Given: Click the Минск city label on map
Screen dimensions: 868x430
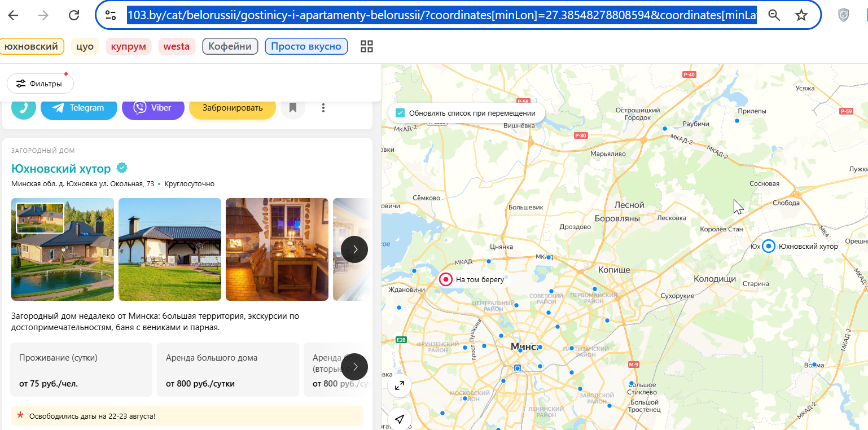Looking at the screenshot, I should 525,346.
